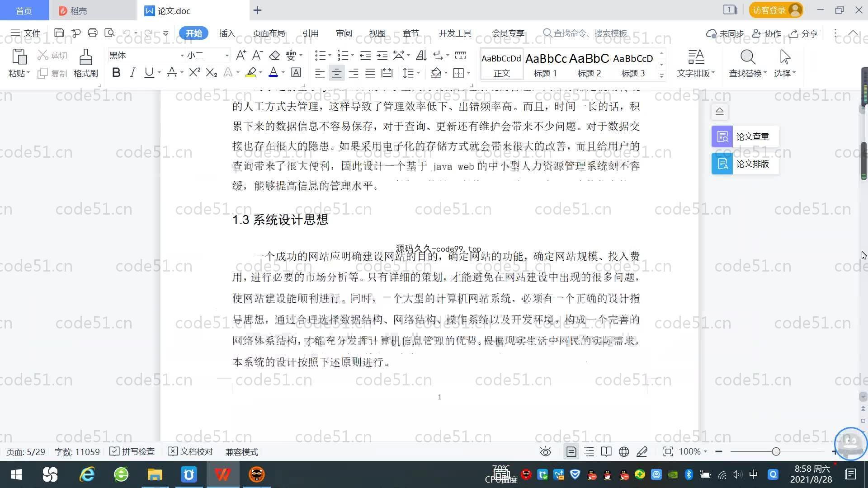Apply subscript formatting
Image resolution: width=868 pixels, height=488 pixels.
[x=211, y=73]
